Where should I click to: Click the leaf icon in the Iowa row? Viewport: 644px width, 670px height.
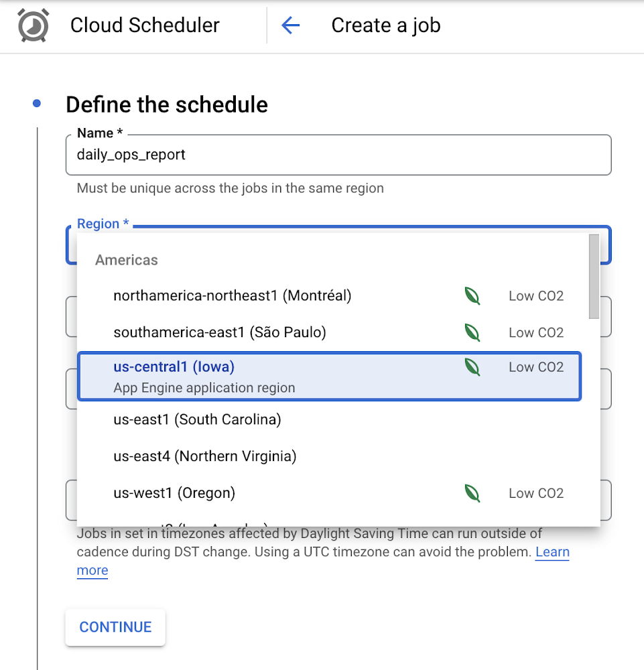(472, 367)
